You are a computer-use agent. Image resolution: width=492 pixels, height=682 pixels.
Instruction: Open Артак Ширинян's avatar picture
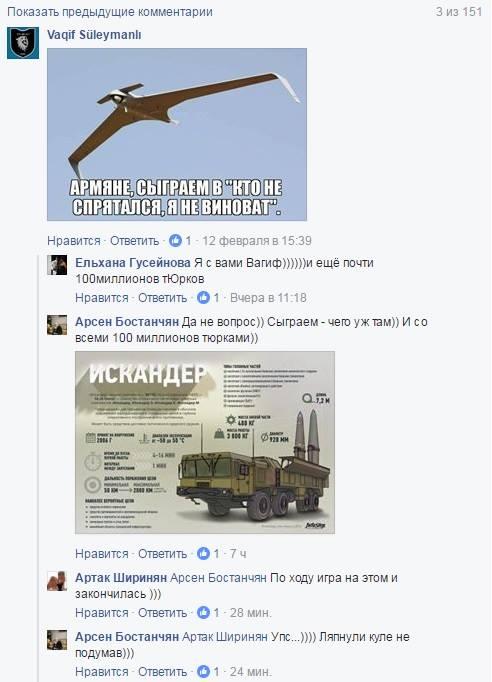coord(57,581)
